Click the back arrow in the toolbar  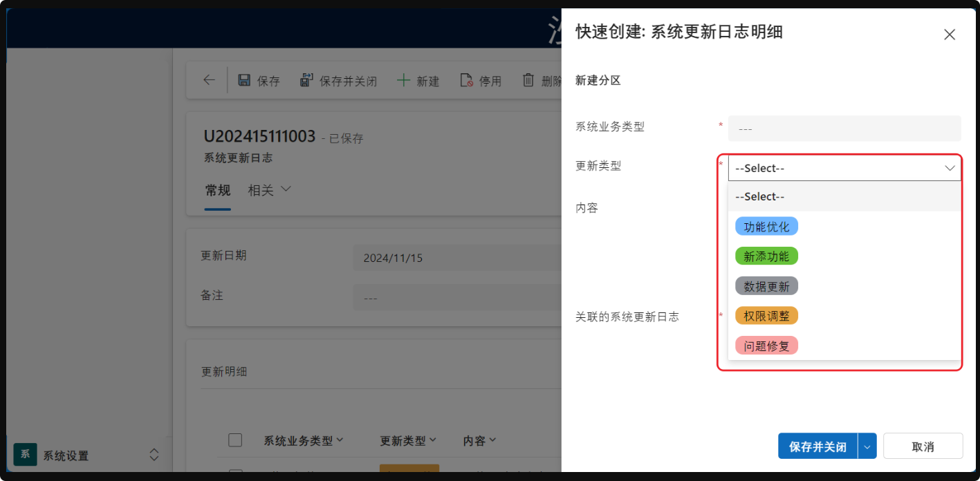(x=209, y=80)
